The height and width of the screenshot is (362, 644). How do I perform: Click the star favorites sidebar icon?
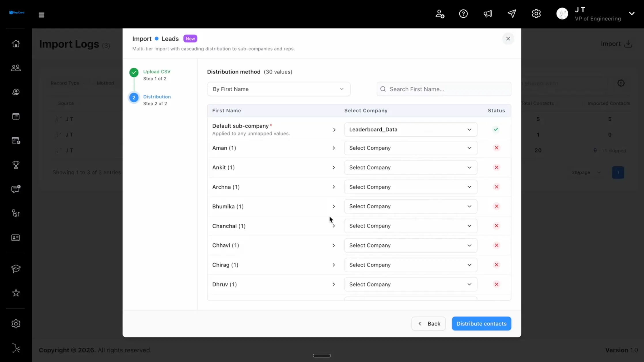(x=16, y=293)
